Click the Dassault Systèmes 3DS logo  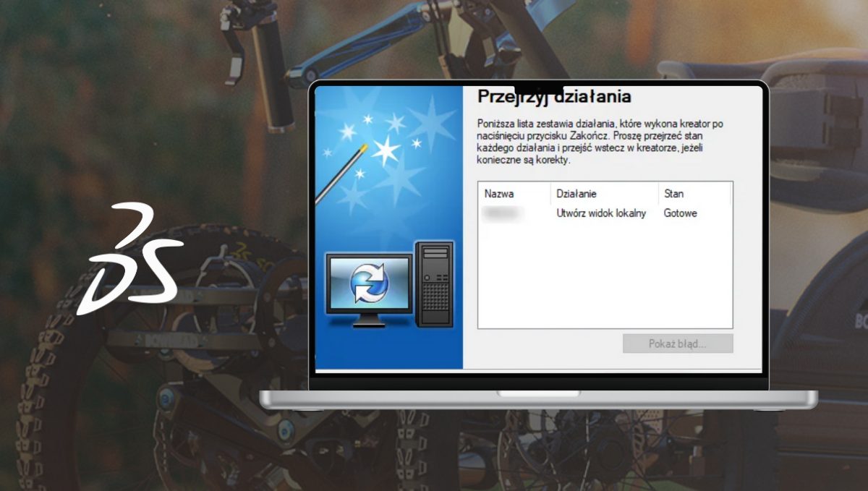point(130,260)
